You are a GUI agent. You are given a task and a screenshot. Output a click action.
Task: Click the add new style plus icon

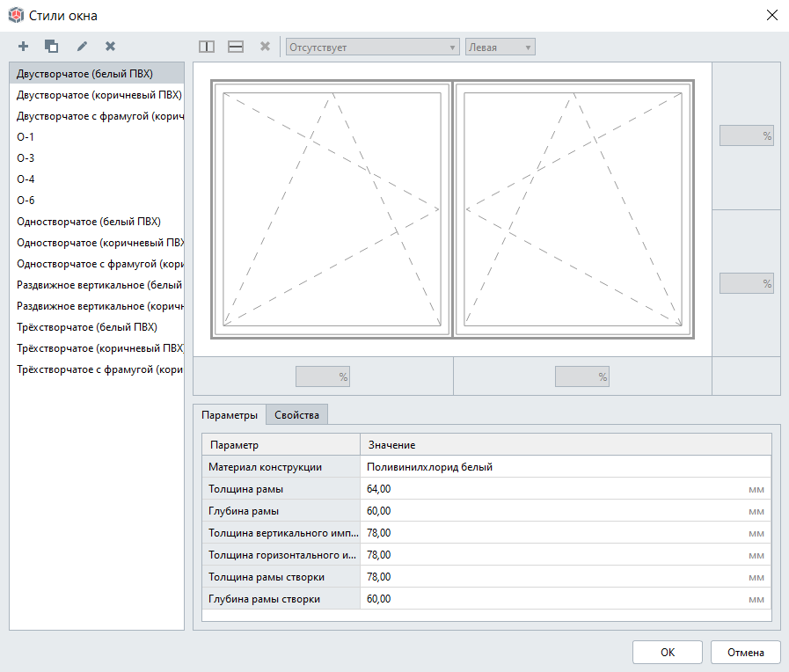[x=24, y=47]
